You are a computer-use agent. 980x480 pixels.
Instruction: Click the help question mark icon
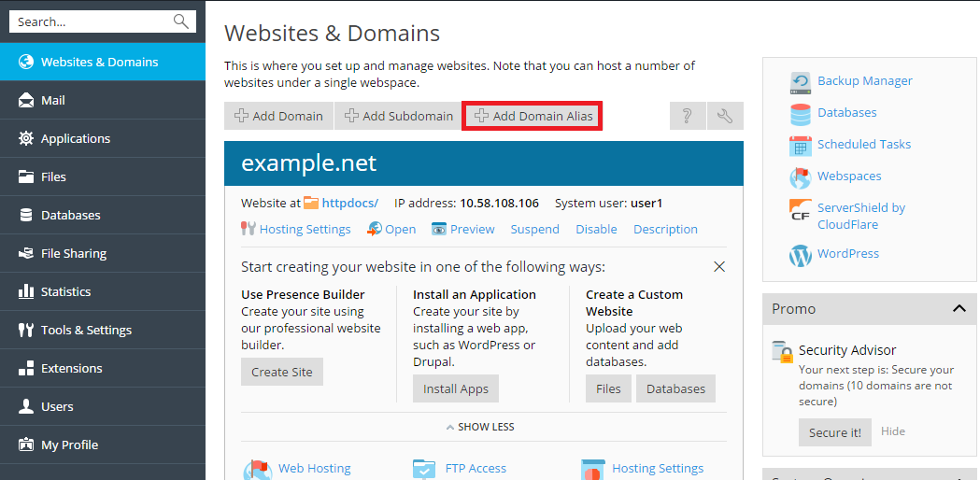coord(687,116)
